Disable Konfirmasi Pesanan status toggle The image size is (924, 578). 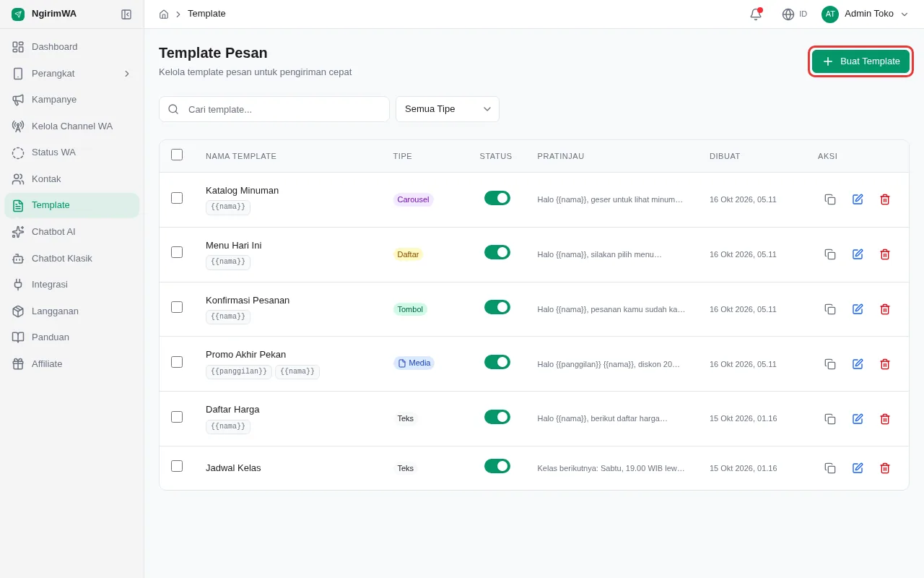pos(497,307)
